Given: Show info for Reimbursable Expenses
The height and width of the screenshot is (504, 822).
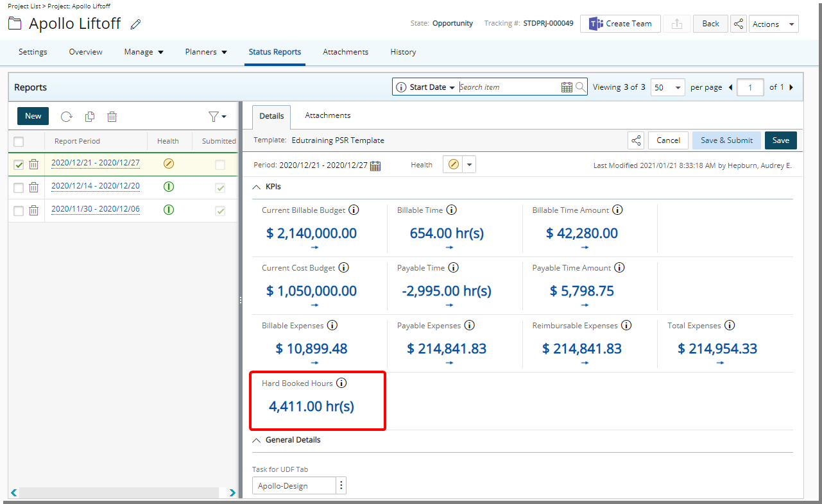Looking at the screenshot, I should 626,325.
